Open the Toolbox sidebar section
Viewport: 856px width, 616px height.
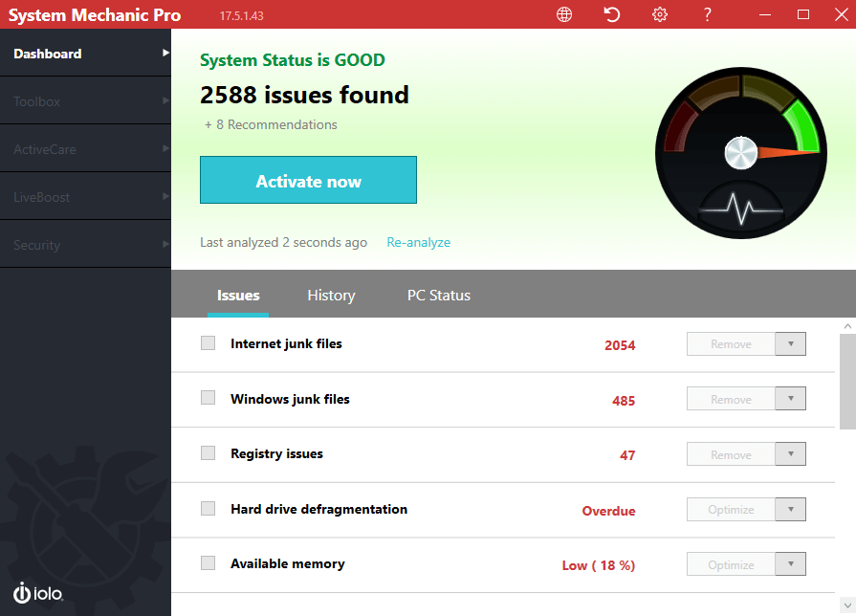(x=85, y=101)
